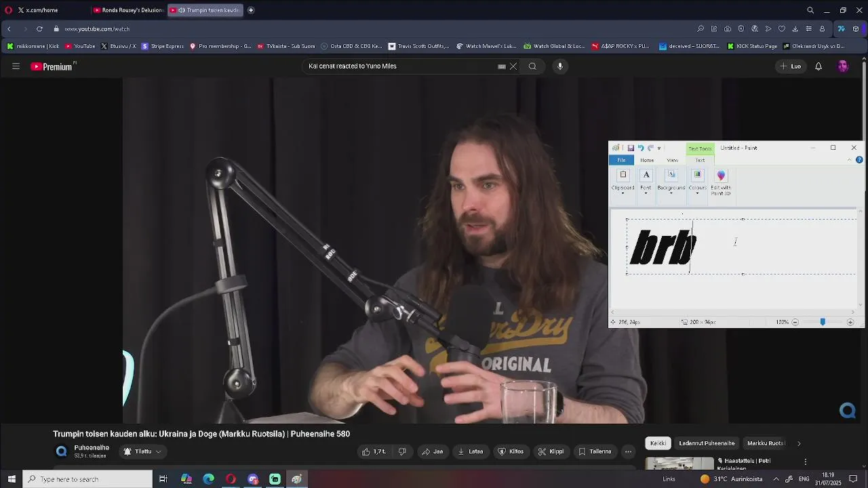
Task: Open more actions three-dot menu under video
Action: [x=628, y=451]
